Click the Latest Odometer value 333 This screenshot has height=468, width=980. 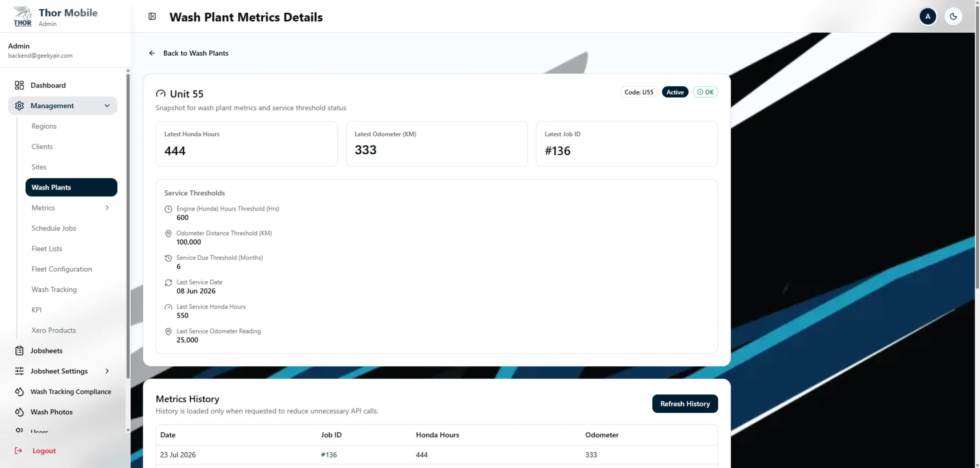tap(366, 150)
